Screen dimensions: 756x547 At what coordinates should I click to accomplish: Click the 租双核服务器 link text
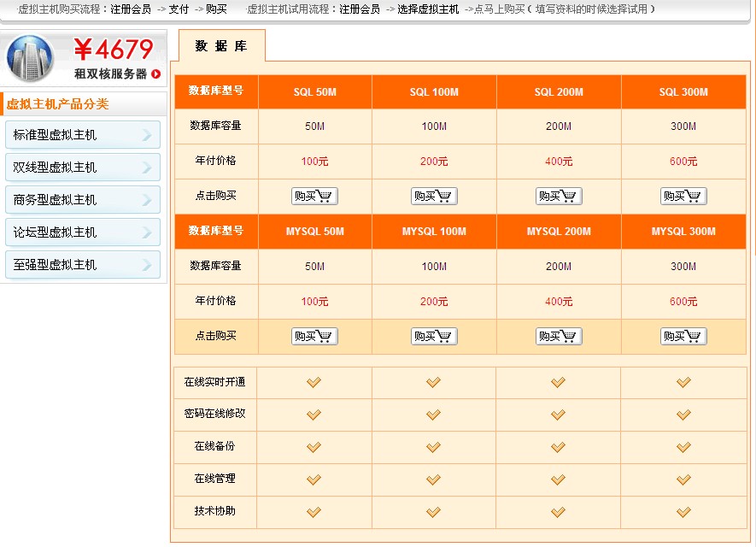(x=110, y=74)
